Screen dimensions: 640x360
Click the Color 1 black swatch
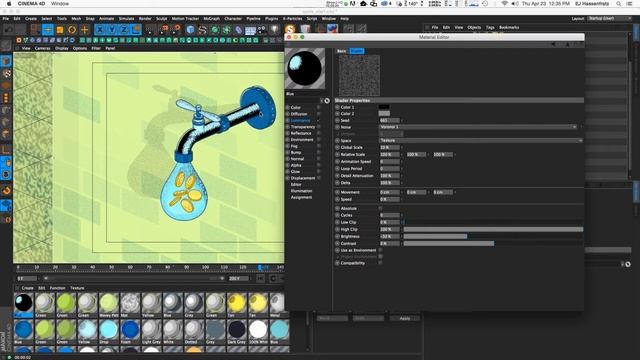pyautogui.click(x=384, y=107)
